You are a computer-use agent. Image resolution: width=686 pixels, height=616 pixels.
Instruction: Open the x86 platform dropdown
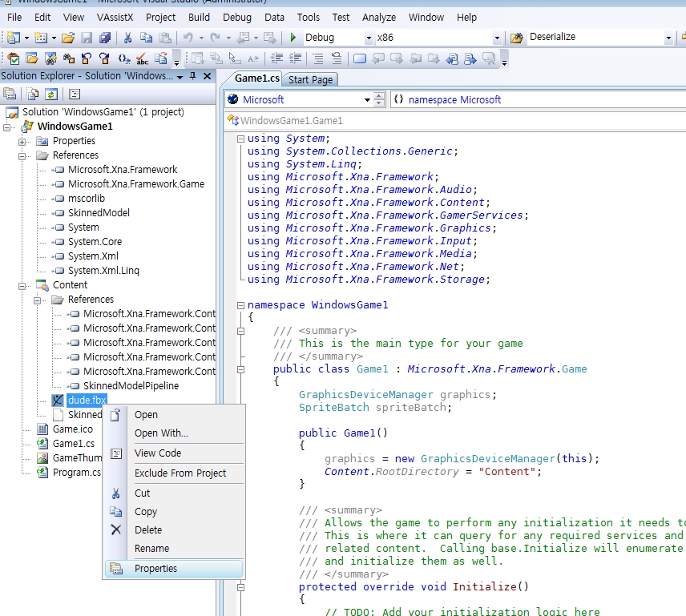[497, 38]
